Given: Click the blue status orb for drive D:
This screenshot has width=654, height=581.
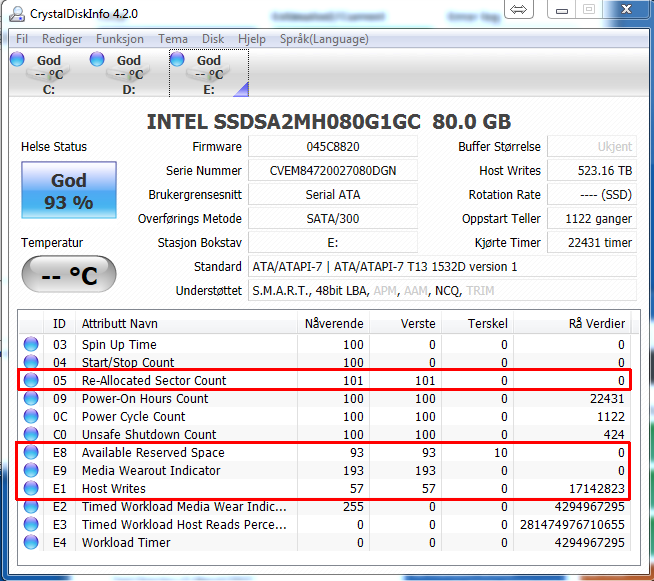Looking at the screenshot, I should coord(97,59).
